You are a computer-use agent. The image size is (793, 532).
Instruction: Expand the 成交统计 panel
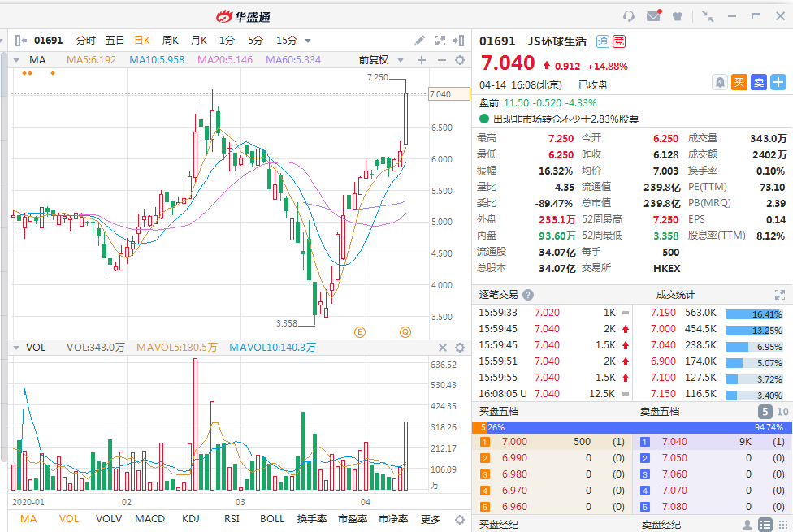click(x=779, y=295)
